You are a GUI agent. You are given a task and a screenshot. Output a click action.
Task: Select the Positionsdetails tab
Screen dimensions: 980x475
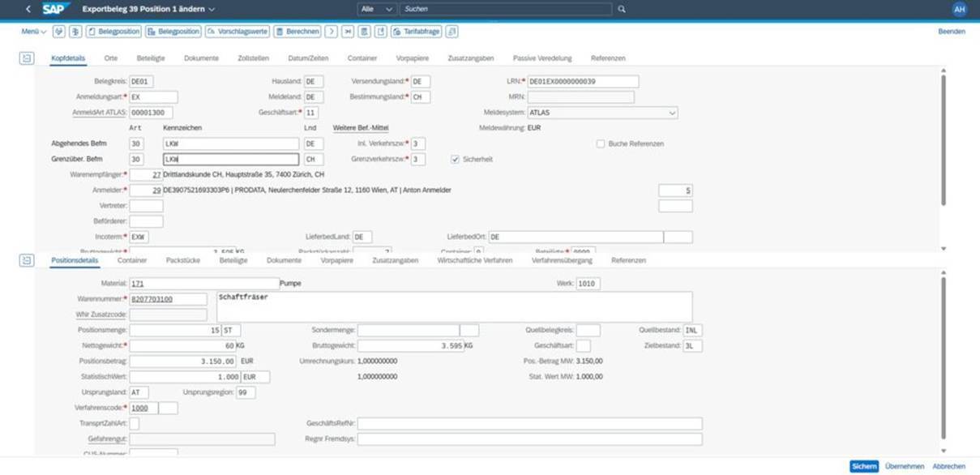[75, 260]
